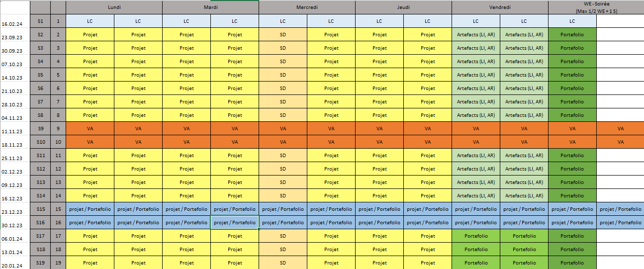Select the S1 row label cell
This screenshot has height=269, width=644.
pos(40,21)
